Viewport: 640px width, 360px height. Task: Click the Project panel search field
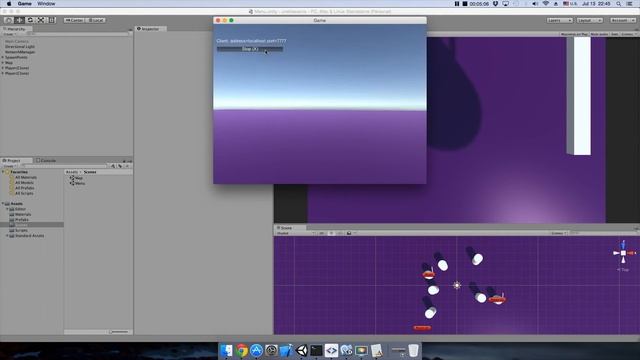[x=65, y=166]
